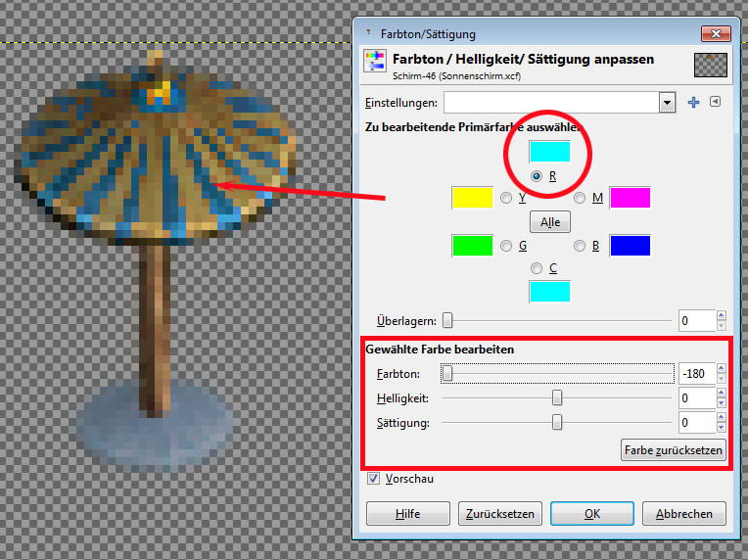
Task: Click the green color swatch
Action: click(472, 246)
